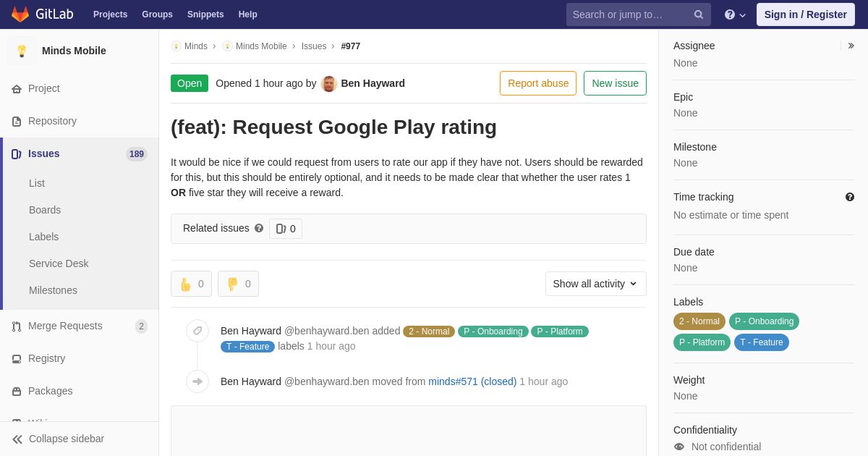Click the New issue button
This screenshot has width=868, height=456.
(615, 83)
